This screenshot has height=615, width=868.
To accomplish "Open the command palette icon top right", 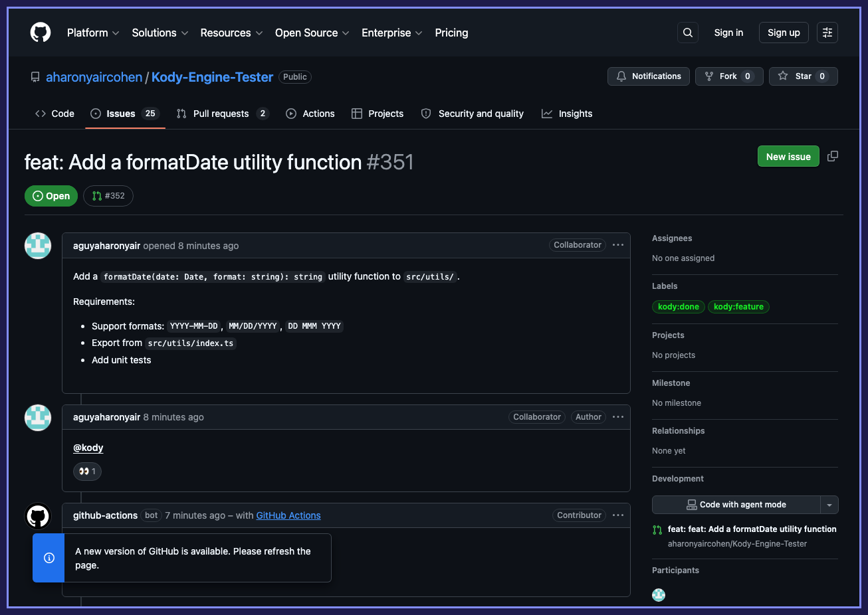I will (x=827, y=32).
